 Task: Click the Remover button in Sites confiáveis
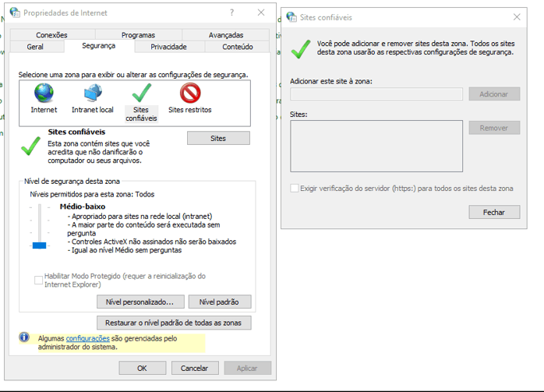coord(494,128)
